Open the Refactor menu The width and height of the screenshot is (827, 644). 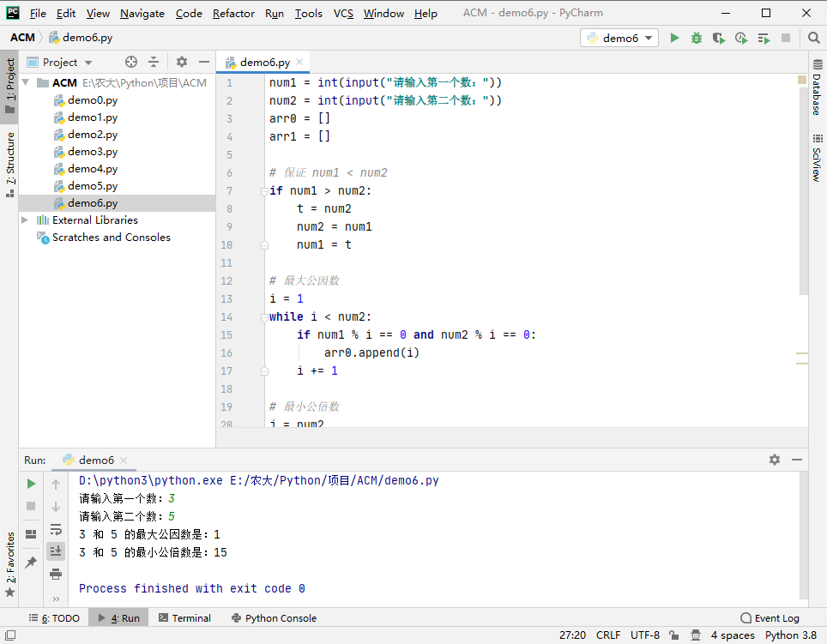pos(233,13)
